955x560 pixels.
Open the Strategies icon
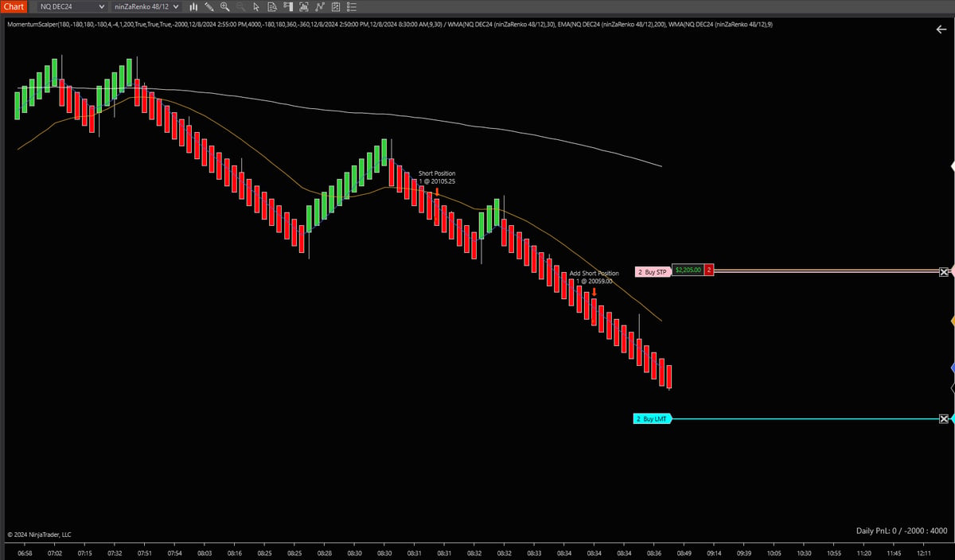point(335,6)
